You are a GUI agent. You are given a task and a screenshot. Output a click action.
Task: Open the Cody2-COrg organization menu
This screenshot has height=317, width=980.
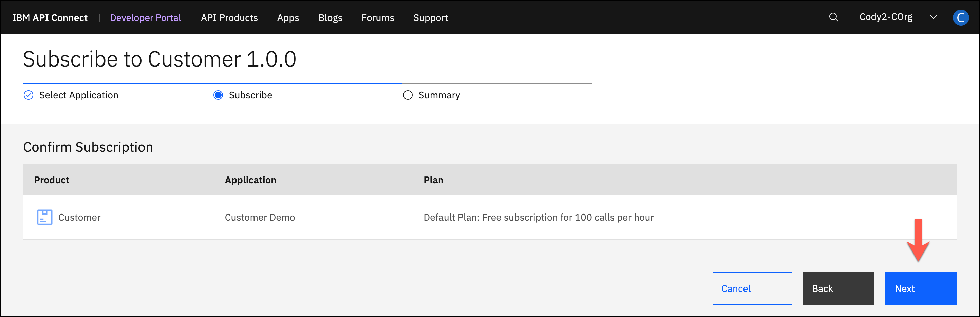pyautogui.click(x=885, y=18)
